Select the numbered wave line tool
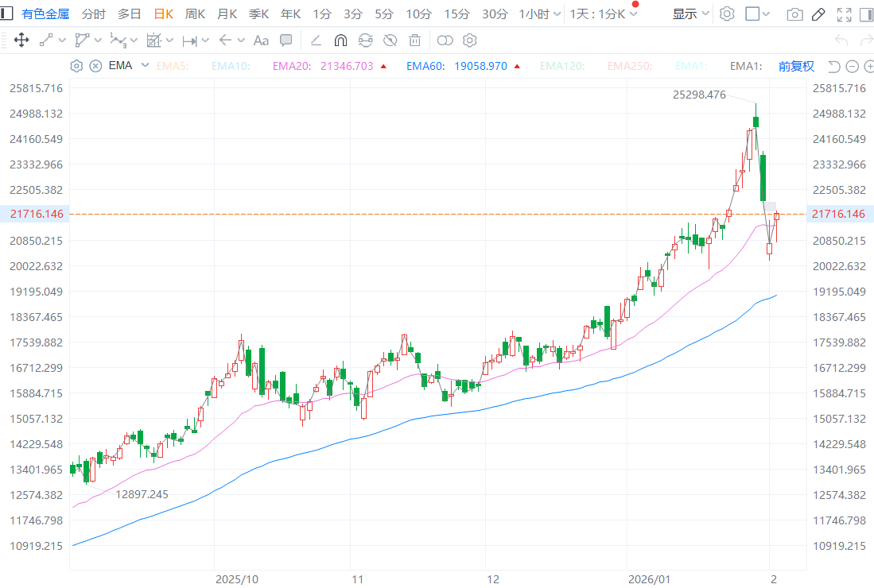 118,40
